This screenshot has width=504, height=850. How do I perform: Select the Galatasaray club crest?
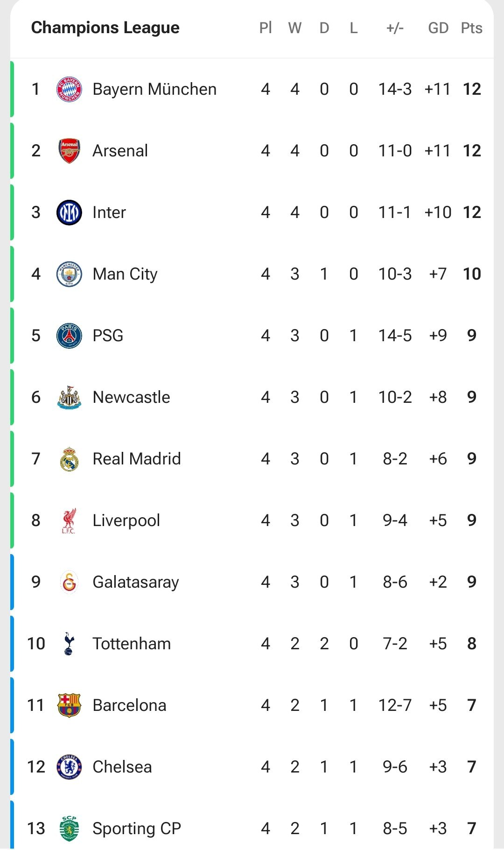(69, 582)
